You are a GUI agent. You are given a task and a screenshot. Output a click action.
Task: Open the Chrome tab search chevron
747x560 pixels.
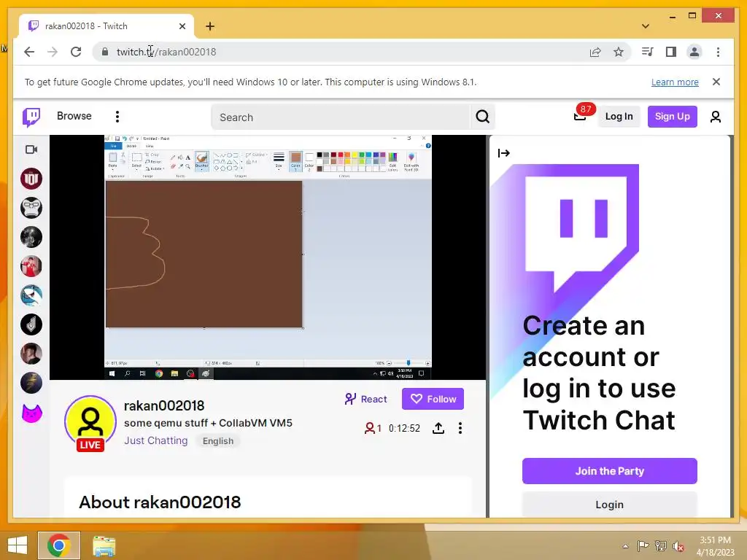pos(646,26)
